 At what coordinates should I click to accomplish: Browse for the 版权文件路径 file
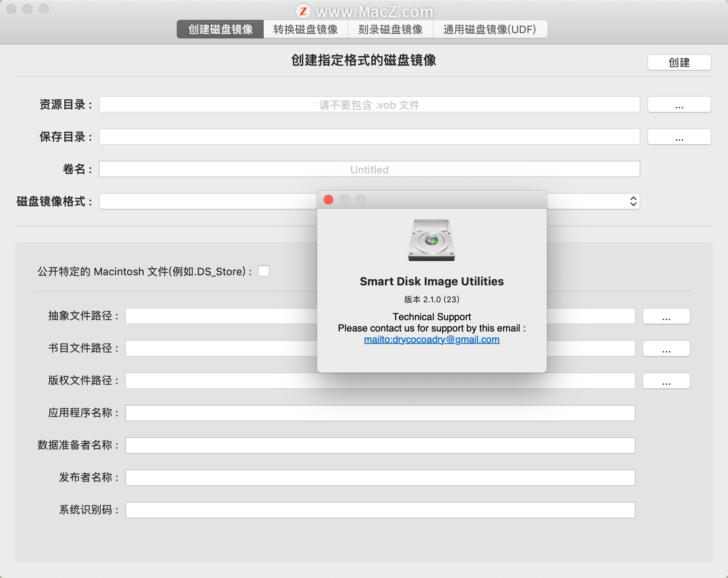click(x=666, y=381)
